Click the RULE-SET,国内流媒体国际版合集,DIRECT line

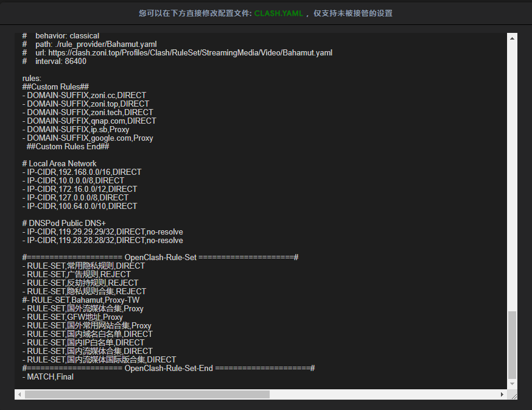click(99, 359)
